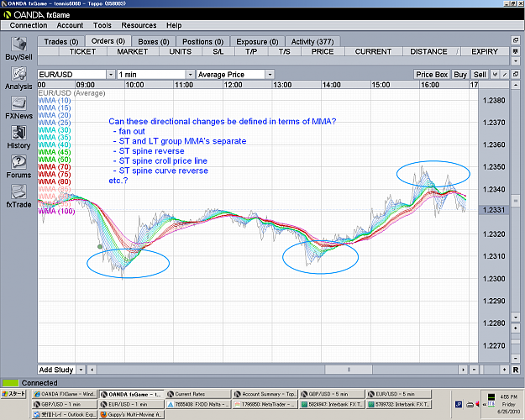
Task: Open the Tools menu
Action: 102,25
